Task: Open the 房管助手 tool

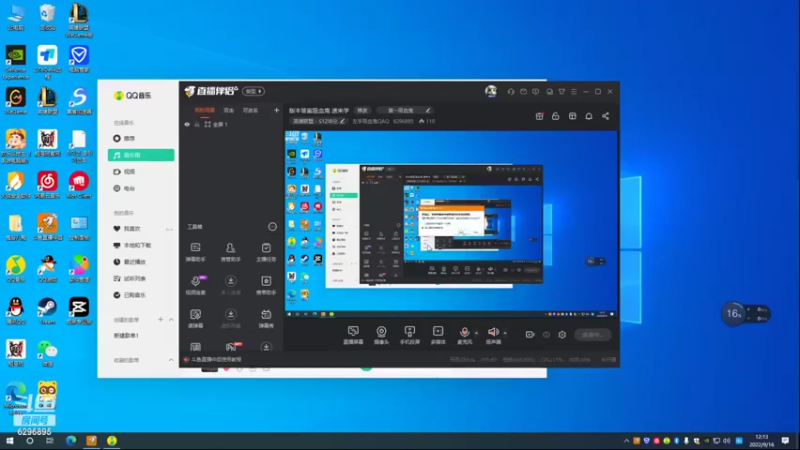Action: pos(231,252)
